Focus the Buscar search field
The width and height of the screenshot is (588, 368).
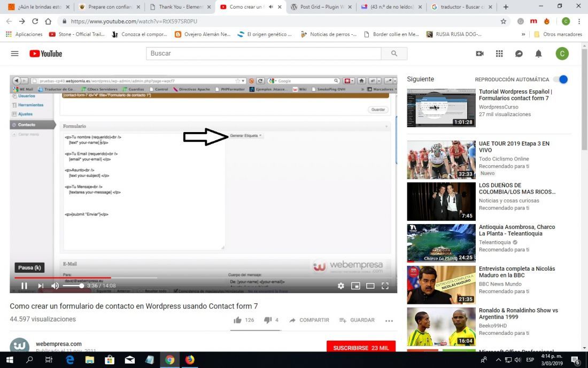[264, 53]
